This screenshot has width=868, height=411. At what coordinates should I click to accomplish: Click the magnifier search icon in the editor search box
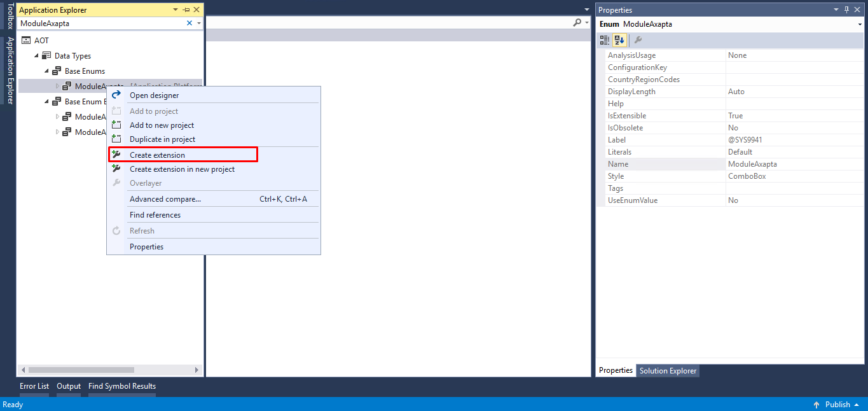point(577,22)
